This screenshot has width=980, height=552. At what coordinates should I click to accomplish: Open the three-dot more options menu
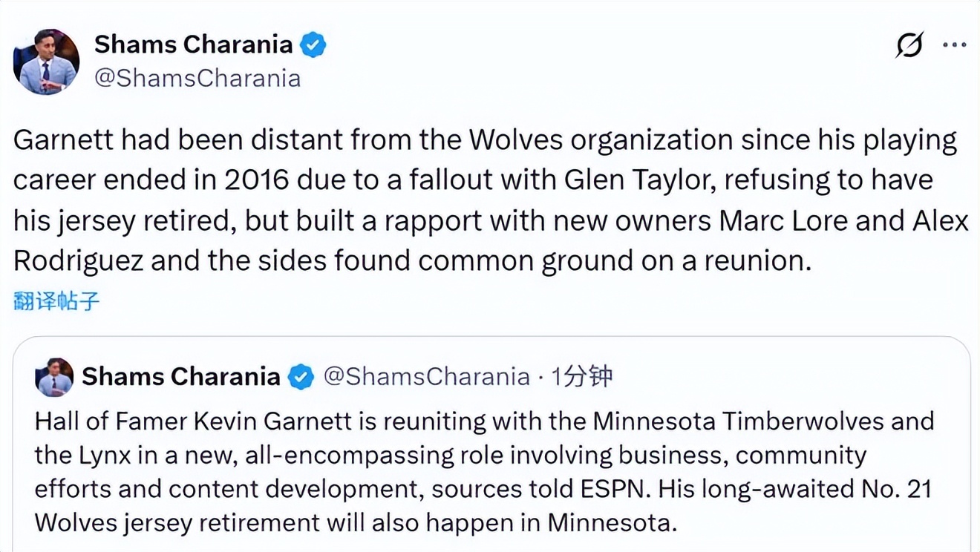[x=954, y=45]
